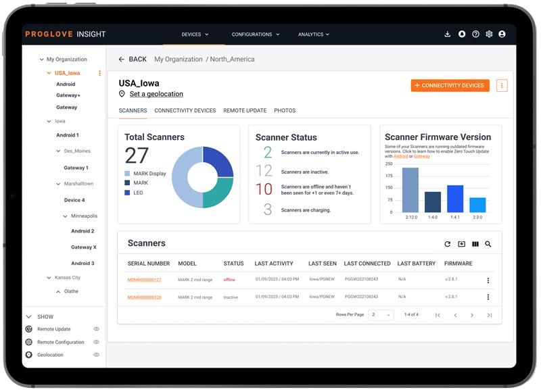This screenshot has width=541, height=392.
Task: Open USA_Iowa three-dot menu in sidebar
Action: 99,73
